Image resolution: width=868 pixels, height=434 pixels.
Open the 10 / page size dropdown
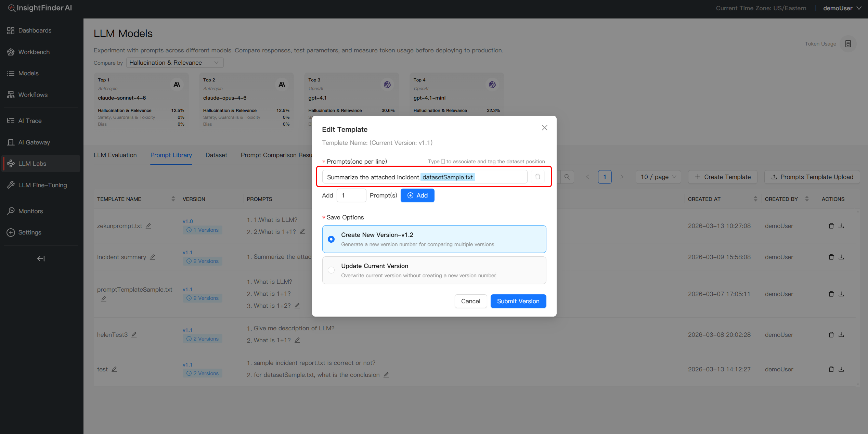click(x=658, y=177)
